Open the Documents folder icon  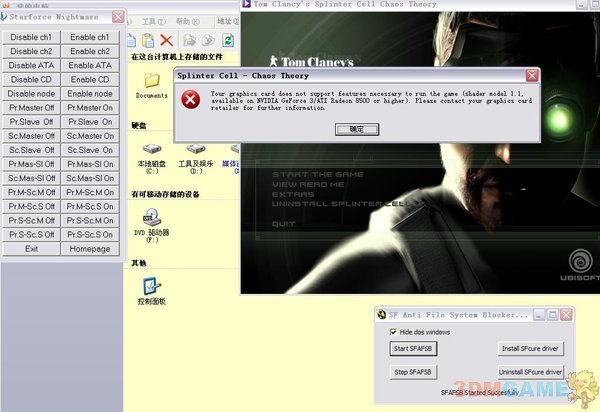152,81
